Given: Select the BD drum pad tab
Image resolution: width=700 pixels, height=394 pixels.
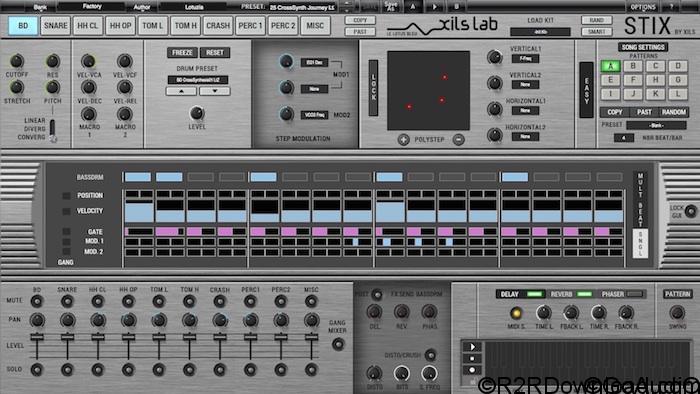Looking at the screenshot, I should coord(23,25).
